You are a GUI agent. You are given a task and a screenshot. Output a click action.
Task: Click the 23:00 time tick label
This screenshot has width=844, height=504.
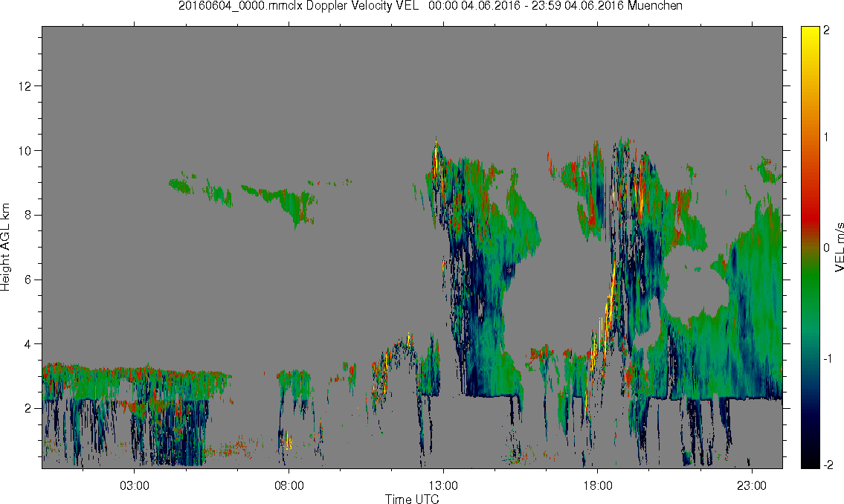point(752,485)
